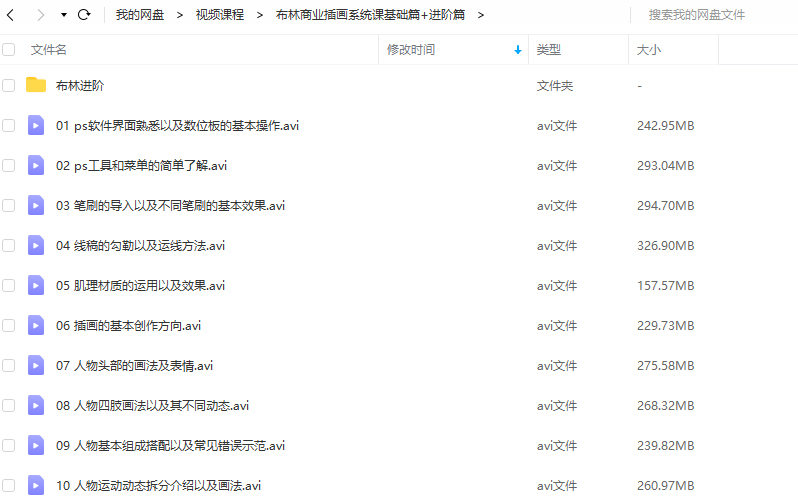Sort files by 大小 column header

click(648, 49)
